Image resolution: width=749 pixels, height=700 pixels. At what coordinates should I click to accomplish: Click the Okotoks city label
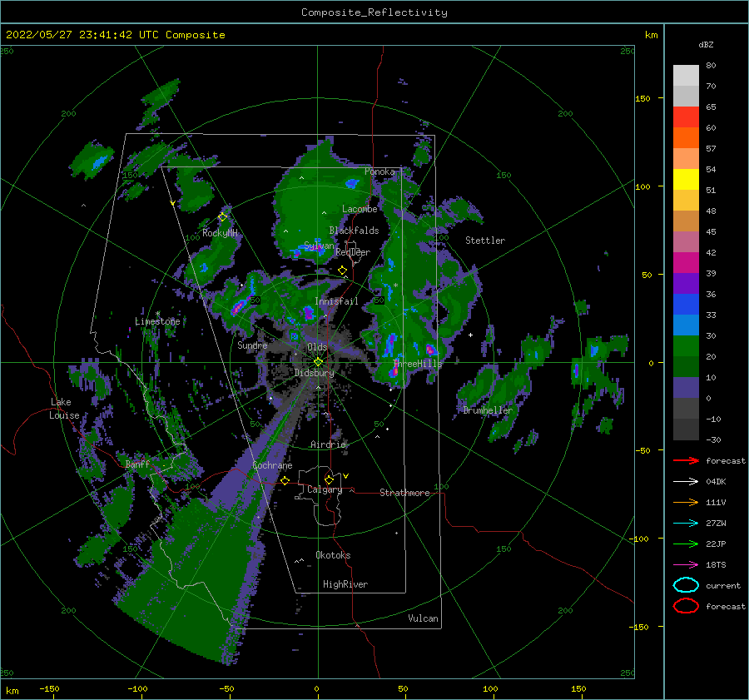tap(333, 555)
